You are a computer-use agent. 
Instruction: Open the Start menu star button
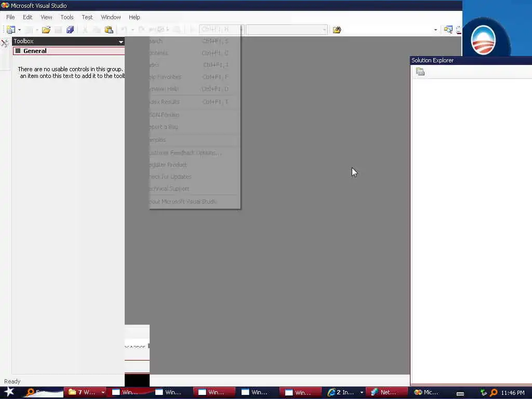[x=8, y=392]
